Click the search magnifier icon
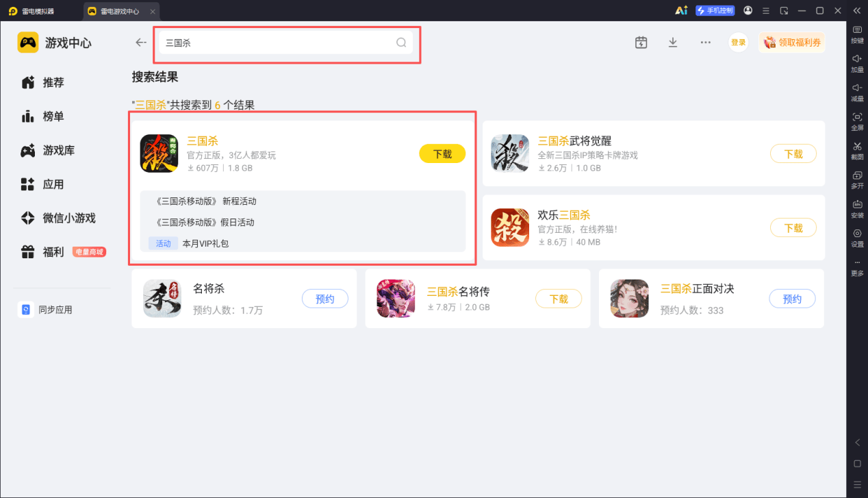The height and width of the screenshot is (498, 868). [402, 42]
